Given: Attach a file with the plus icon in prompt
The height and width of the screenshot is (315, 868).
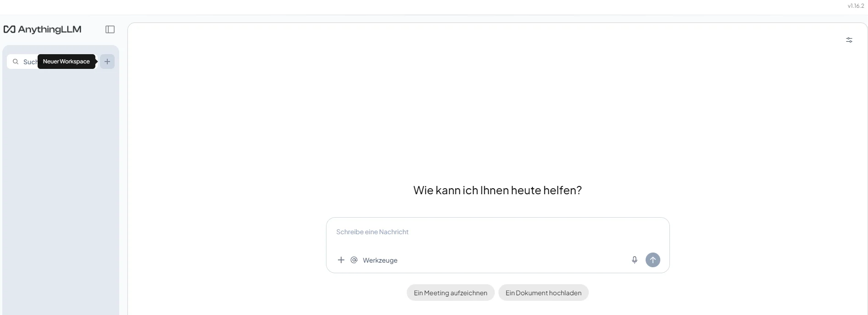Looking at the screenshot, I should click(x=341, y=260).
